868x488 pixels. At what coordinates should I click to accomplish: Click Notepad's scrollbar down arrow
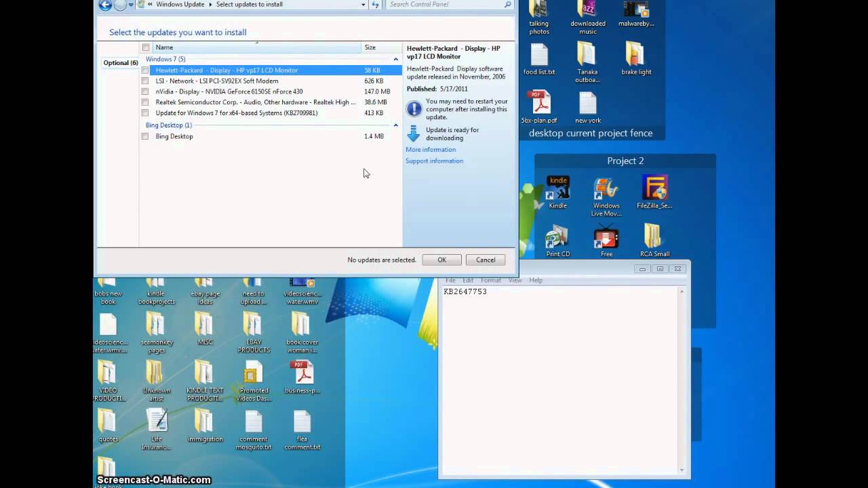pos(682,470)
